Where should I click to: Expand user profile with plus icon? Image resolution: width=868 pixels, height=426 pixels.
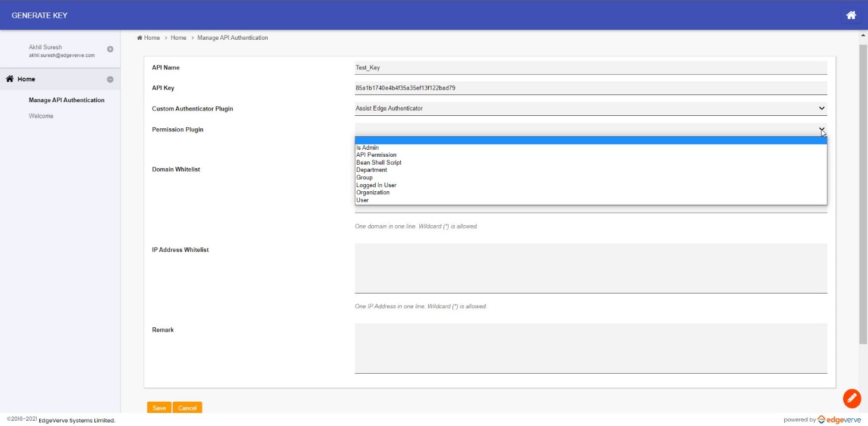pyautogui.click(x=110, y=49)
